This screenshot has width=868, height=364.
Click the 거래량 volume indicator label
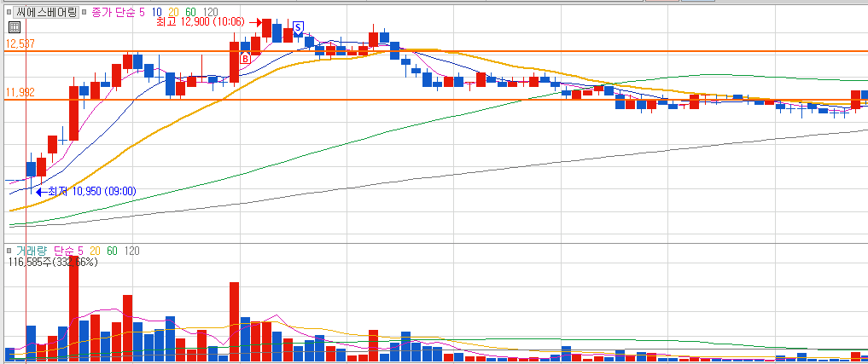[32, 251]
